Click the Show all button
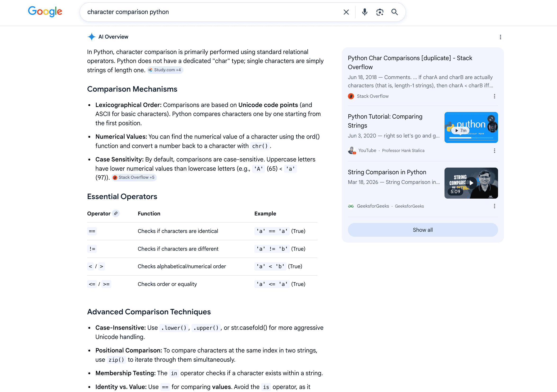Image resolution: width=557 pixels, height=392 pixels. tap(423, 230)
